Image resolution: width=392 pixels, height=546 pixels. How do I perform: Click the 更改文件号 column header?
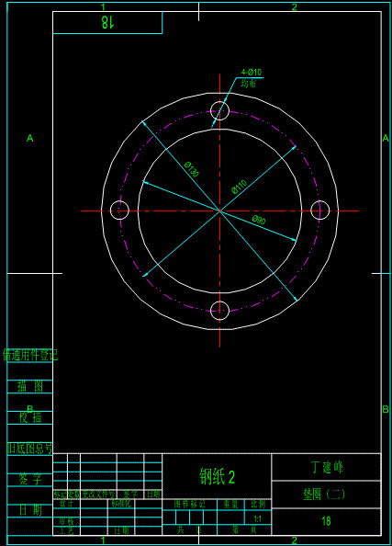point(98,495)
